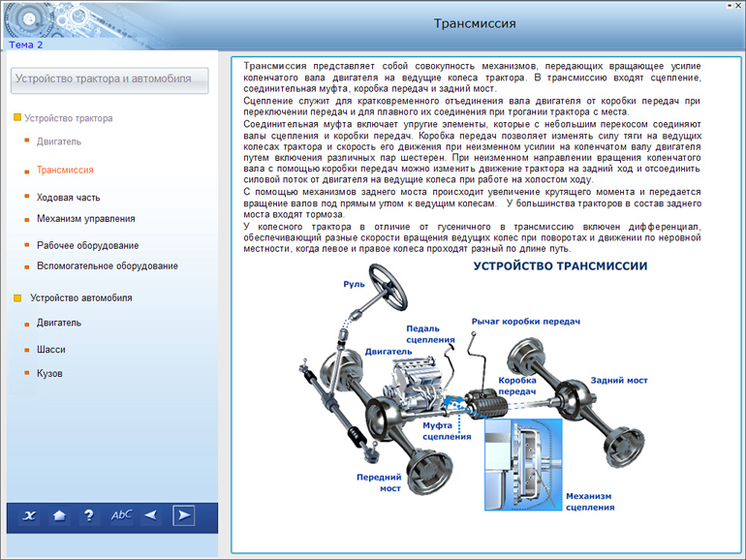This screenshot has height=560, width=746.
Task: Select Рабочее оборудование topic
Action: click(87, 245)
